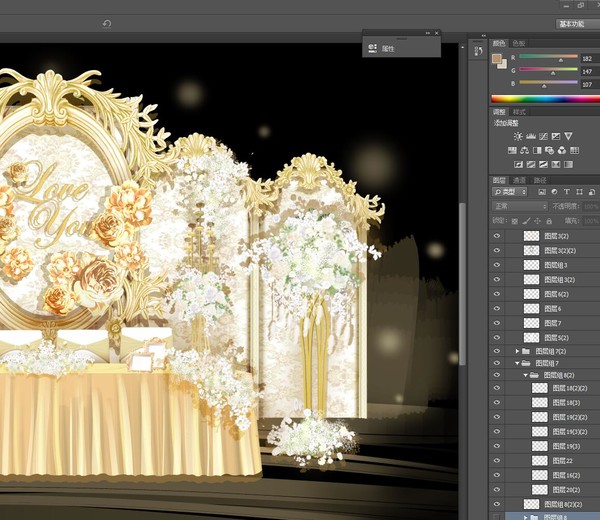Viewport: 600px width, 520px height.
Task: Hide layer 图层 7
Action: click(497, 323)
